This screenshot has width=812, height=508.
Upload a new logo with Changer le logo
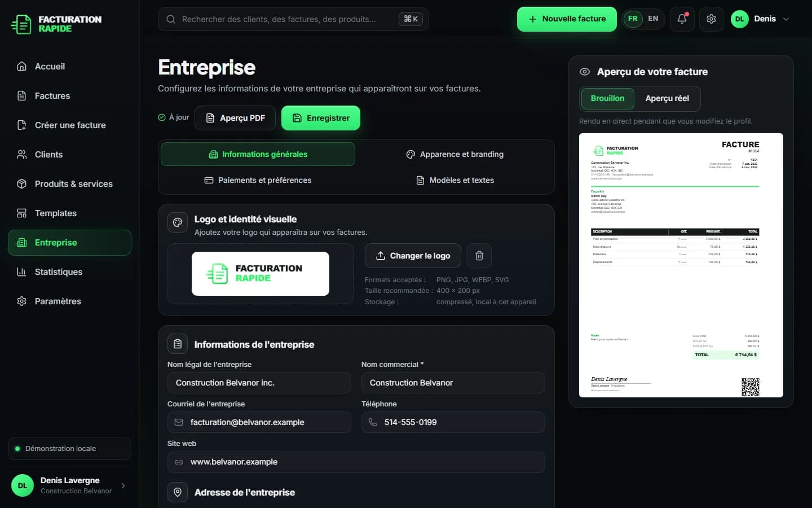coord(413,256)
